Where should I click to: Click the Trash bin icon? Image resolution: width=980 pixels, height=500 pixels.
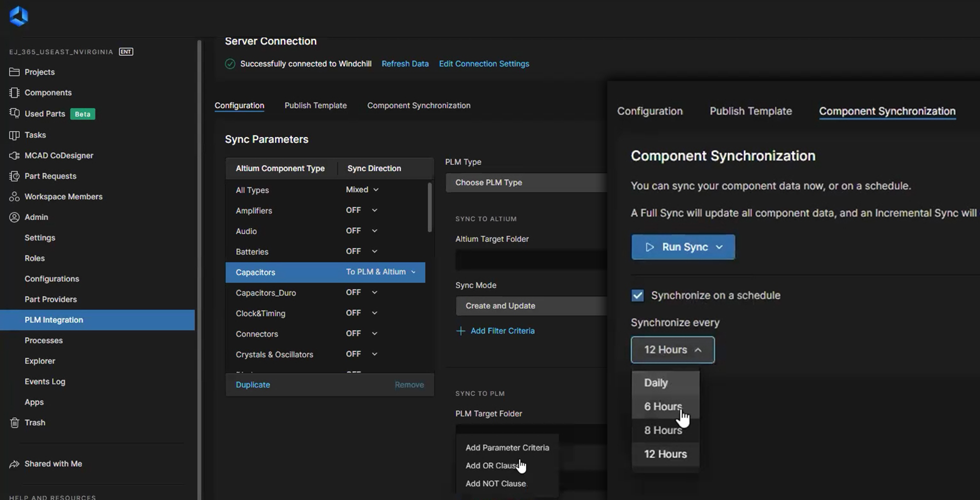coord(14,422)
